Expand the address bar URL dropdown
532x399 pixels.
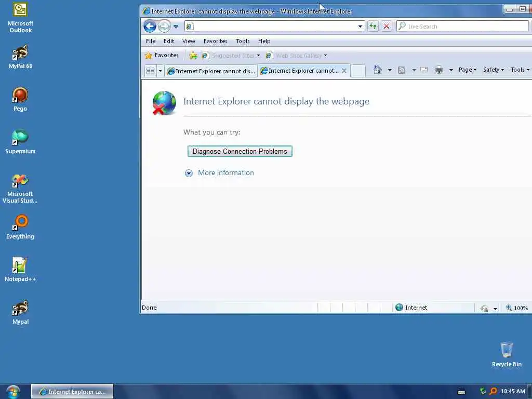360,26
